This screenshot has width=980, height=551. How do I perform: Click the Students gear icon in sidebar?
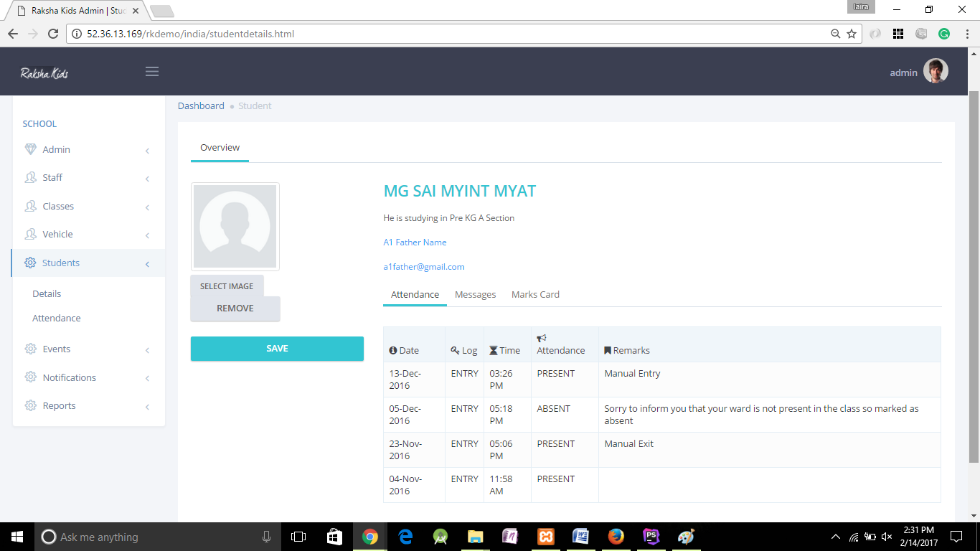point(30,263)
